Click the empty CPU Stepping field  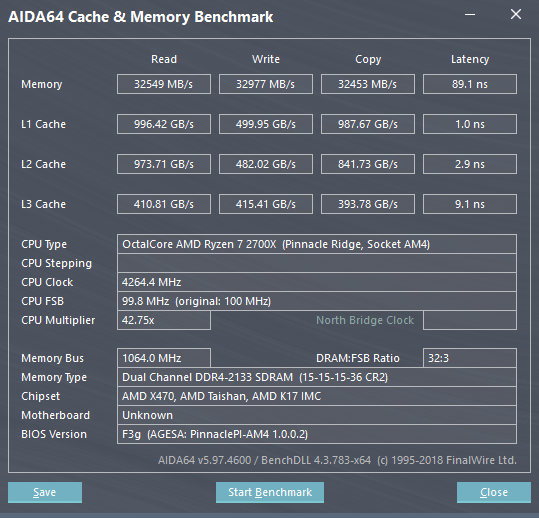click(317, 263)
